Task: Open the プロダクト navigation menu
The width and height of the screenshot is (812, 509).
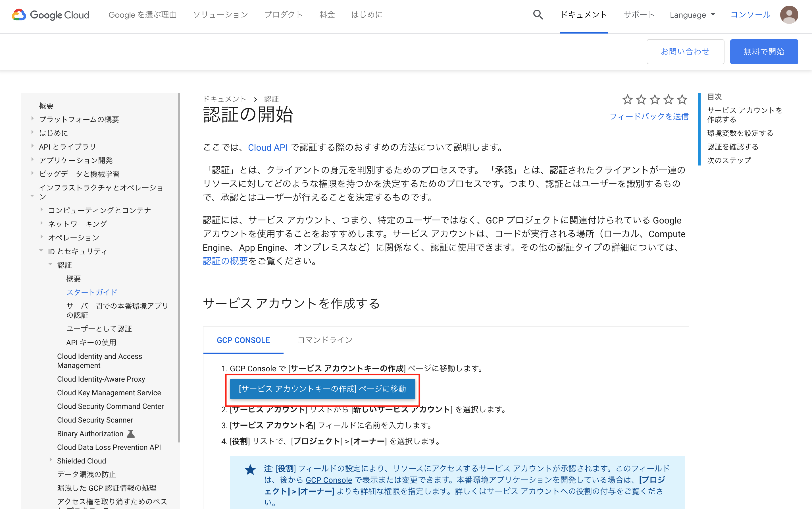Action: 284,15
